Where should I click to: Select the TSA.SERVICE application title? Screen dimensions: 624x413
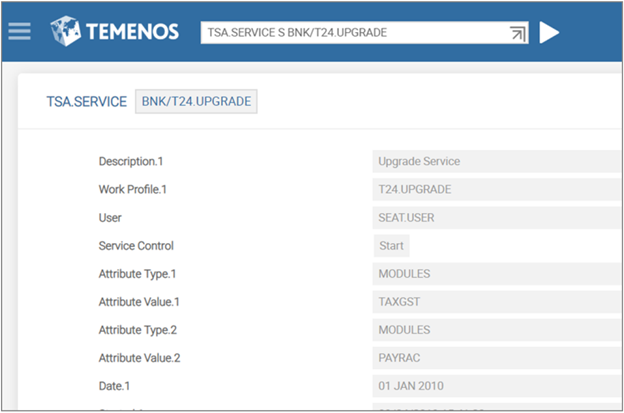tap(86, 102)
